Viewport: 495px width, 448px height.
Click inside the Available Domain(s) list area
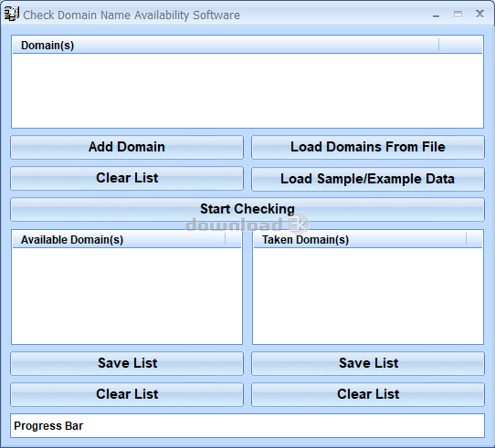coord(127,296)
